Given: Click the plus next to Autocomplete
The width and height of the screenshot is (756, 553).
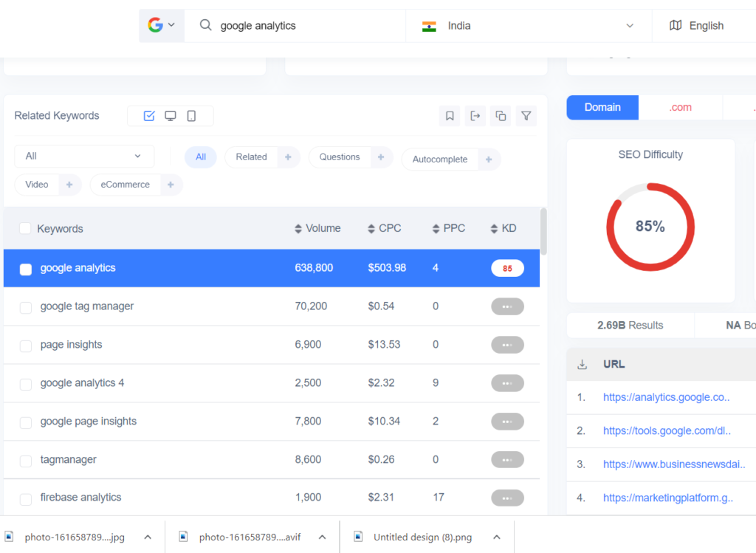Looking at the screenshot, I should pyautogui.click(x=489, y=159).
